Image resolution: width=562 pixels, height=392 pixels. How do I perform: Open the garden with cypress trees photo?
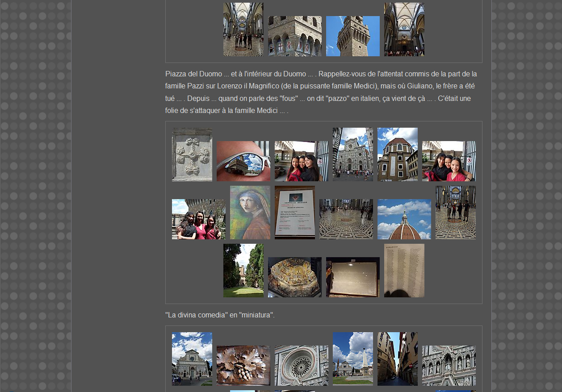point(243,271)
